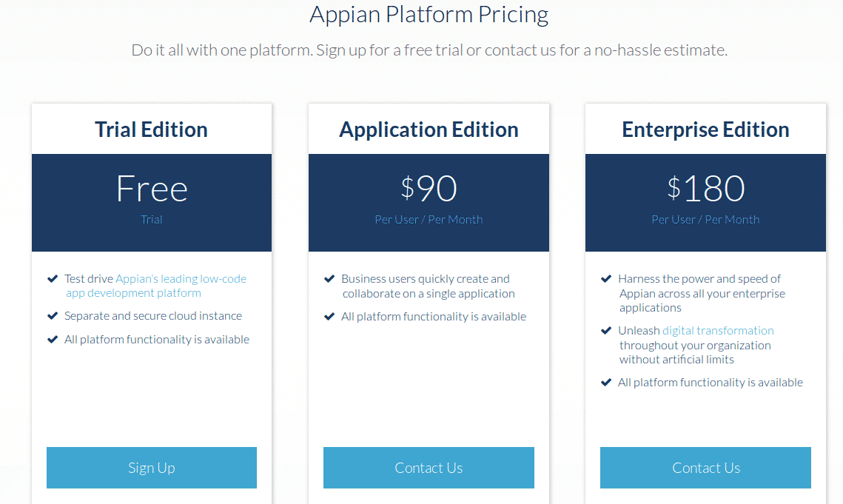Click the 'Appian Platform Pricing' title
This screenshot has height=504, width=843.
[429, 15]
